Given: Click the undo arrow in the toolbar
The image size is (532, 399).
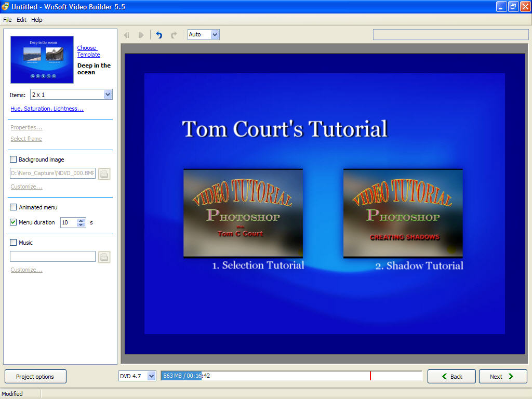Looking at the screenshot, I should [159, 35].
